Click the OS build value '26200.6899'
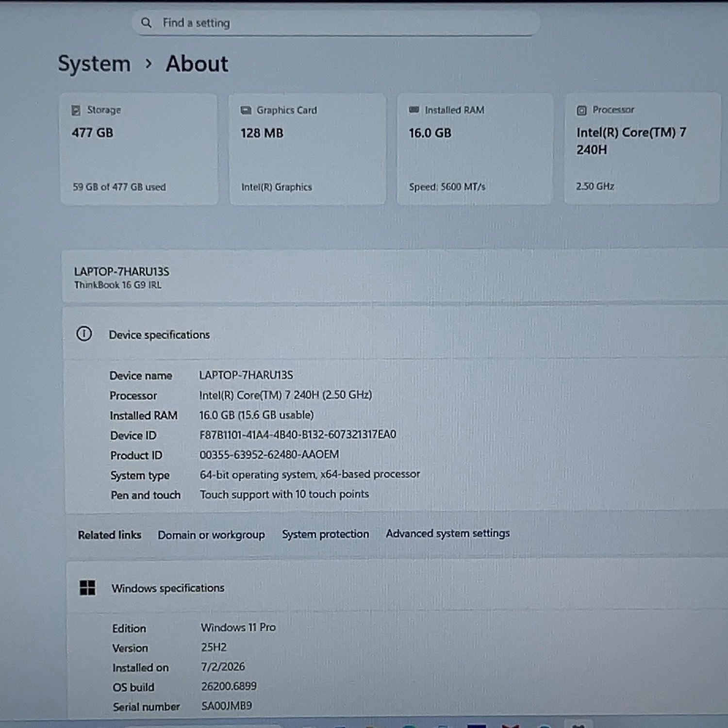The image size is (728, 728). 229,686
